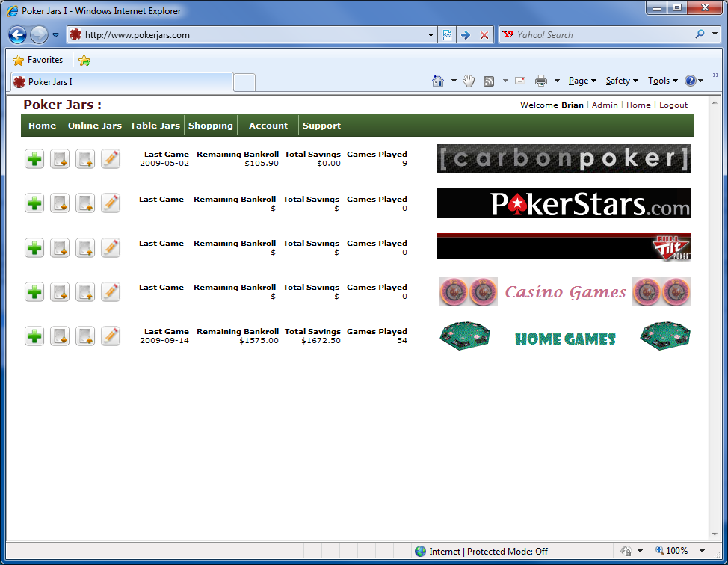Click the carbonpoker banner
This screenshot has width=728, height=565.
click(564, 158)
